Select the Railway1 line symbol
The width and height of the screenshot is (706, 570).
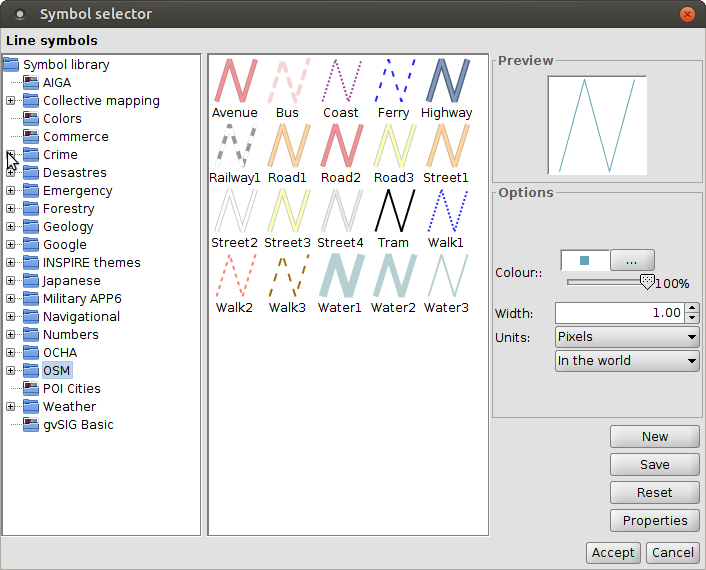point(235,146)
